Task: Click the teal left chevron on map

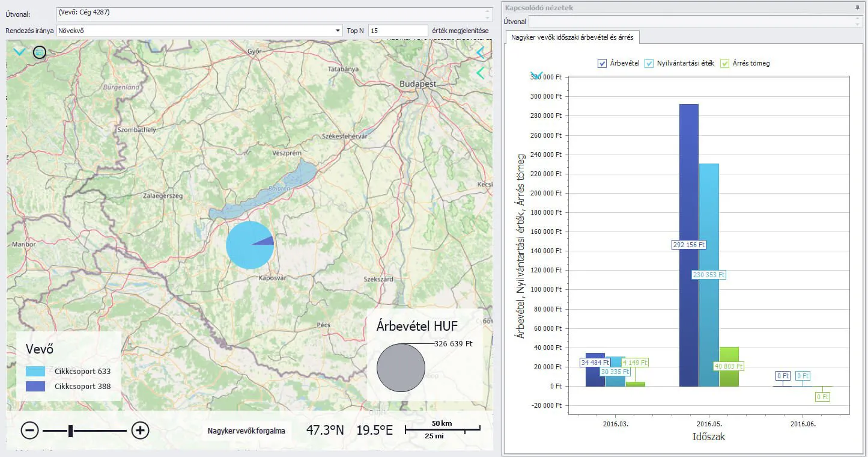Action: [x=480, y=73]
